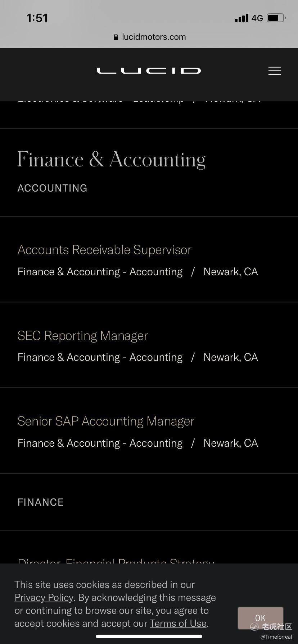
Task: Tap the home indicator bar at bottom
Action: pyautogui.click(x=149, y=636)
